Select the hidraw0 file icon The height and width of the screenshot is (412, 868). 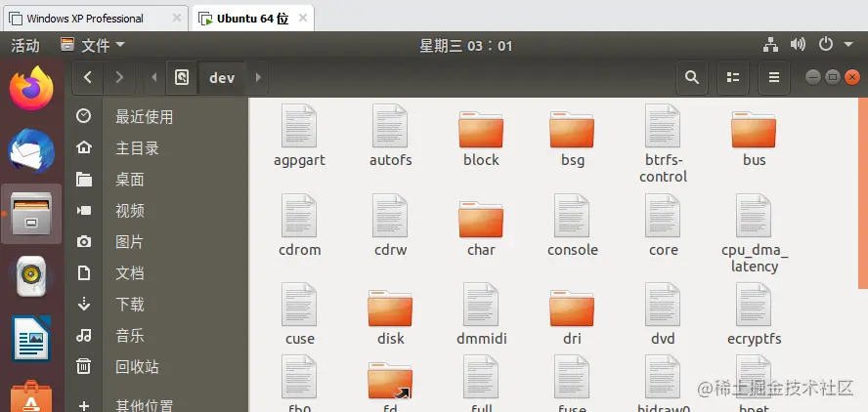coord(663,377)
